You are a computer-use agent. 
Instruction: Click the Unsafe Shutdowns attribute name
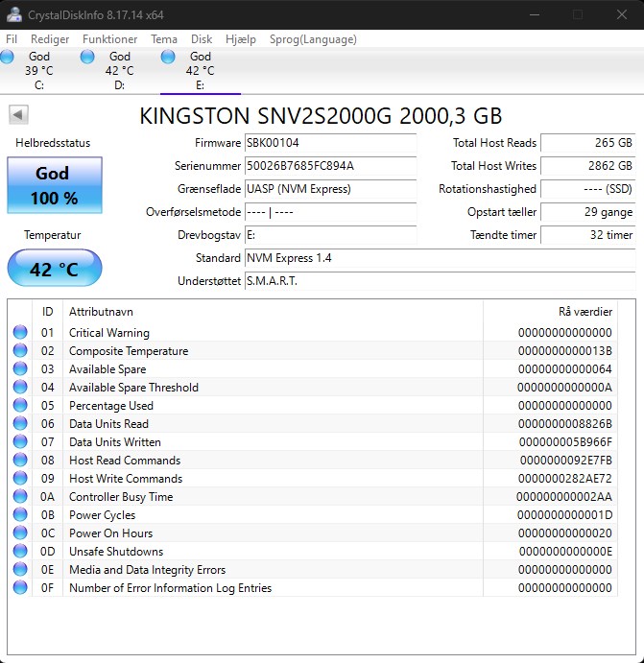pos(116,552)
